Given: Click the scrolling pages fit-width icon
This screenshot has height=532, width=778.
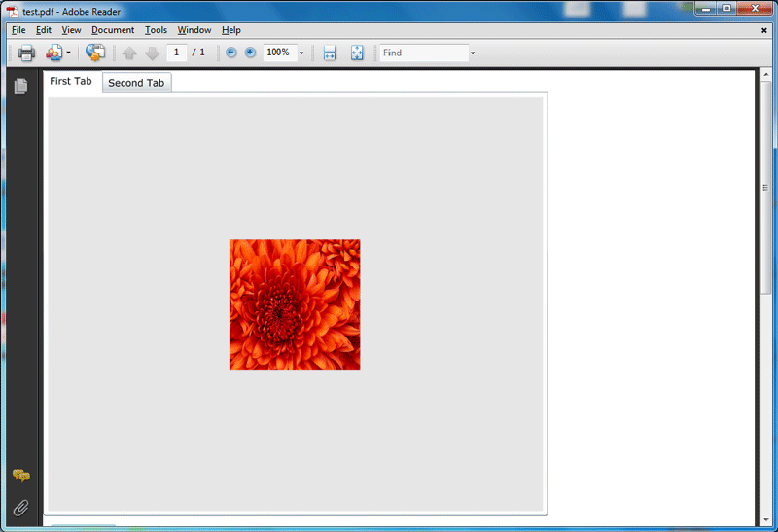Looking at the screenshot, I should coord(330,53).
